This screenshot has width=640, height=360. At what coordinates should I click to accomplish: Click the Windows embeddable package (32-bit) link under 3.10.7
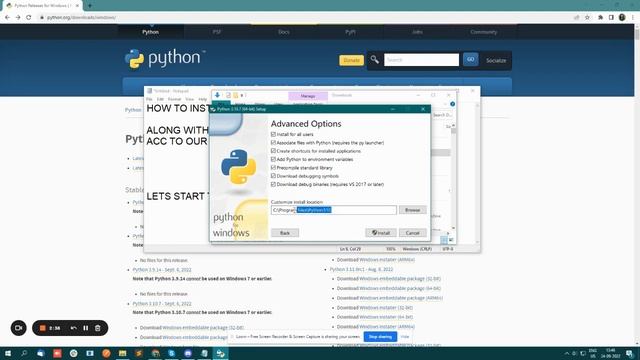coord(202,328)
